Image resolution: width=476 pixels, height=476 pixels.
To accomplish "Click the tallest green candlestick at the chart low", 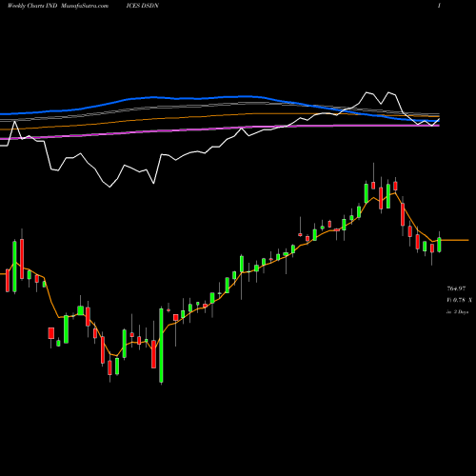I will (x=161, y=346).
